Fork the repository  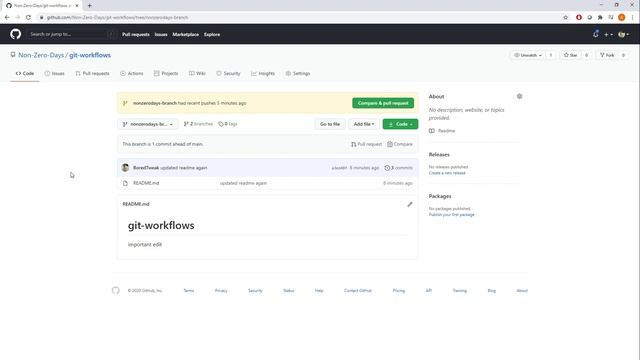[607, 55]
